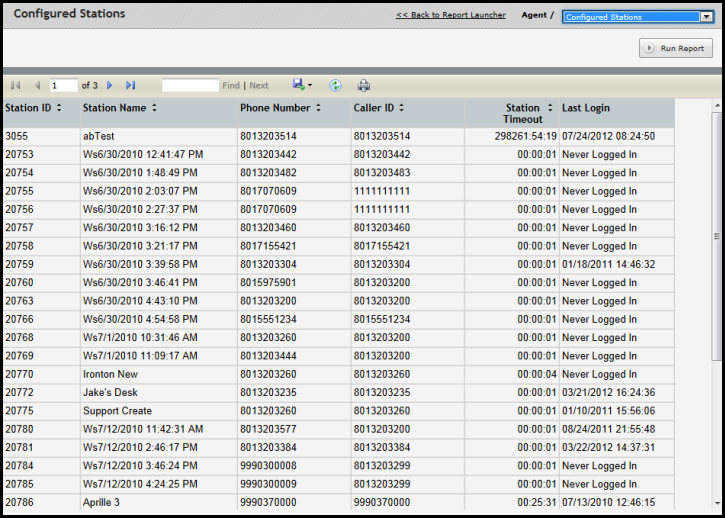Go to the first report page
Image resolution: width=725 pixels, height=518 pixels.
pyautogui.click(x=15, y=85)
